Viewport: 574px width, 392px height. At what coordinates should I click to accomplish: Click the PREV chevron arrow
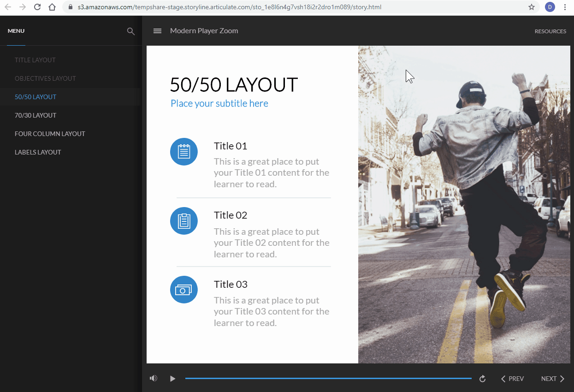(x=503, y=378)
